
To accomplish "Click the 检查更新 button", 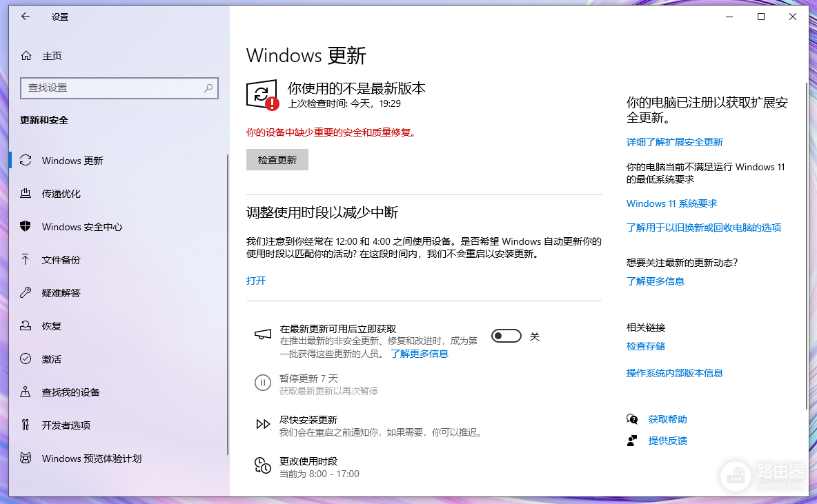I will click(x=277, y=160).
